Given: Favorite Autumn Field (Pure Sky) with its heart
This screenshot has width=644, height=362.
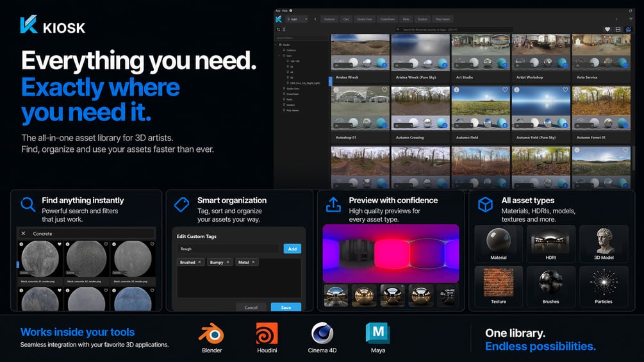Looking at the screenshot, I should coord(565,90).
